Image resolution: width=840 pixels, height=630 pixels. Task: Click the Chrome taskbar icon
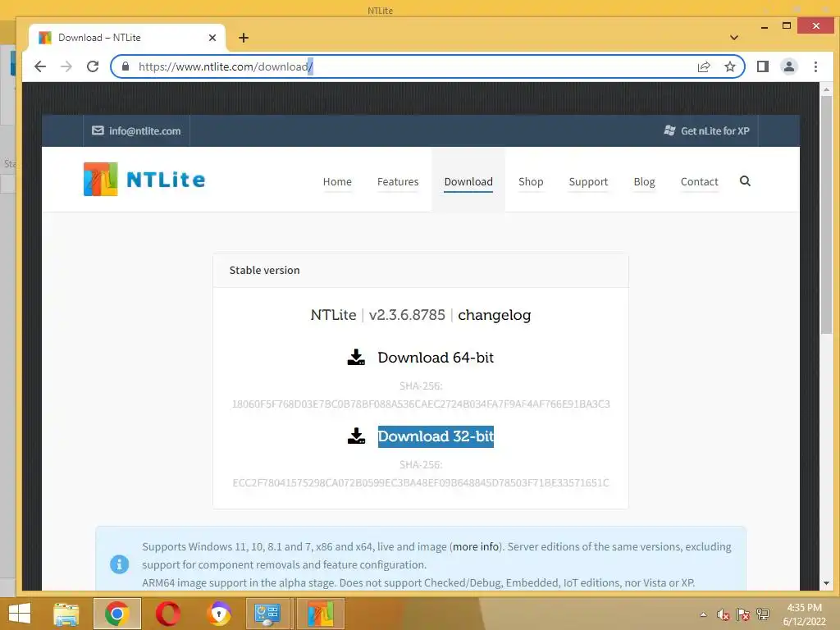116,614
